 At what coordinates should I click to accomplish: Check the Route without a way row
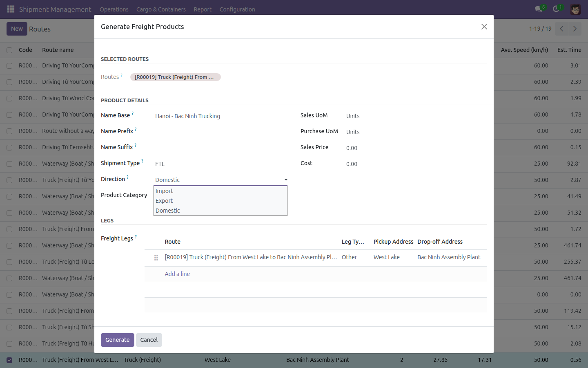[9, 131]
